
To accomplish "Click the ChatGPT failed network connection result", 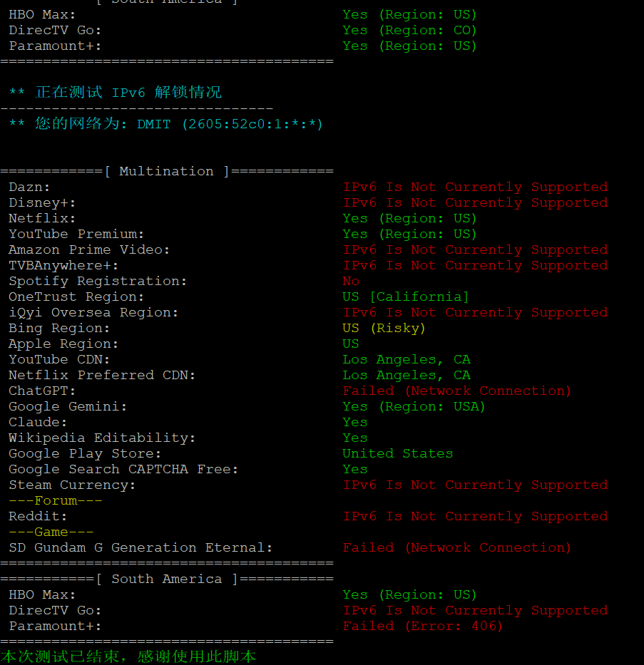I will click(456, 391).
